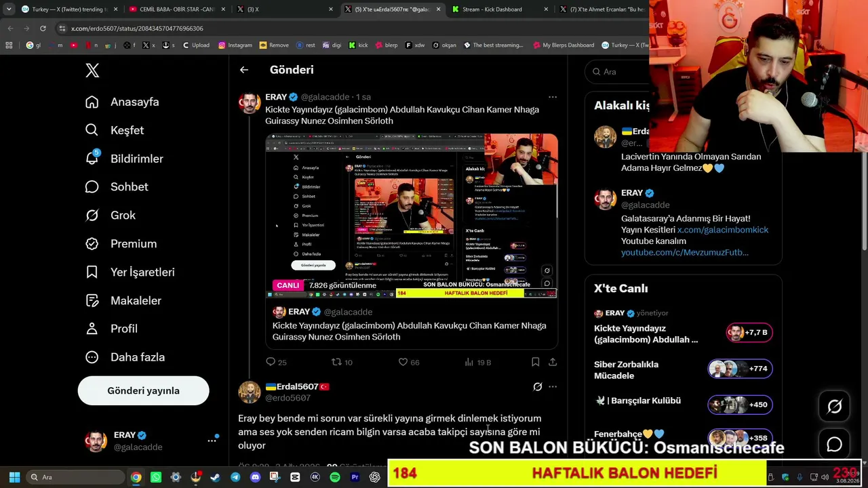Open Bildirimler notifications
Image resolution: width=868 pixels, height=488 pixels.
point(124,159)
